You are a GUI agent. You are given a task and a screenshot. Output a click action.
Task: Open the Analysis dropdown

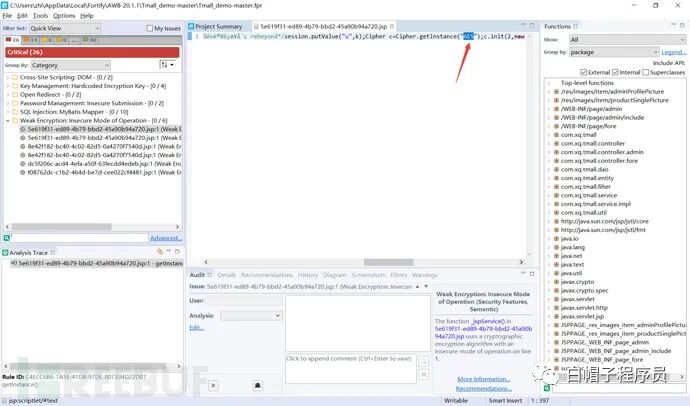click(x=251, y=316)
